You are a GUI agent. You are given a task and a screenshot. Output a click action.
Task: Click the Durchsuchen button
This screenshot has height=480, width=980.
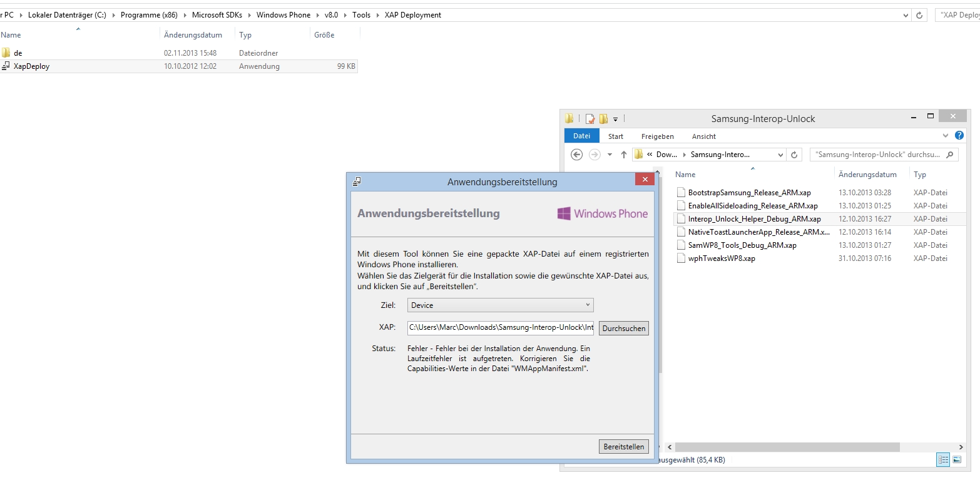(624, 329)
